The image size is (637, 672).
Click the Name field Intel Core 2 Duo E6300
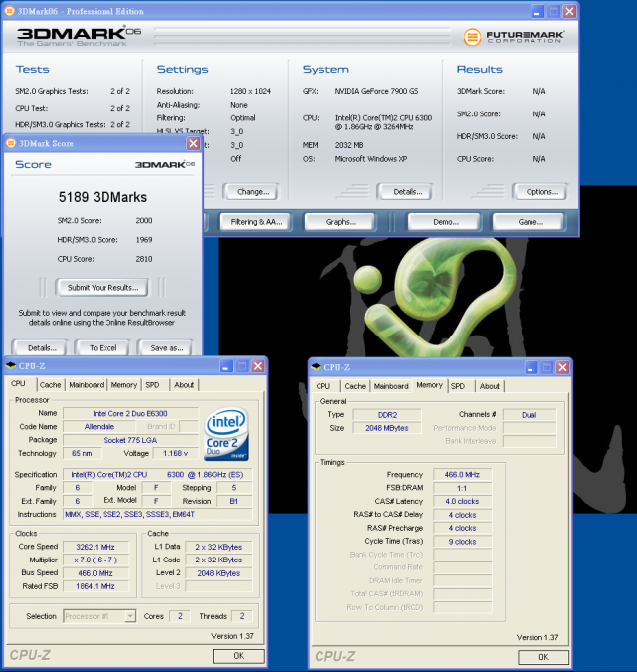(130, 413)
